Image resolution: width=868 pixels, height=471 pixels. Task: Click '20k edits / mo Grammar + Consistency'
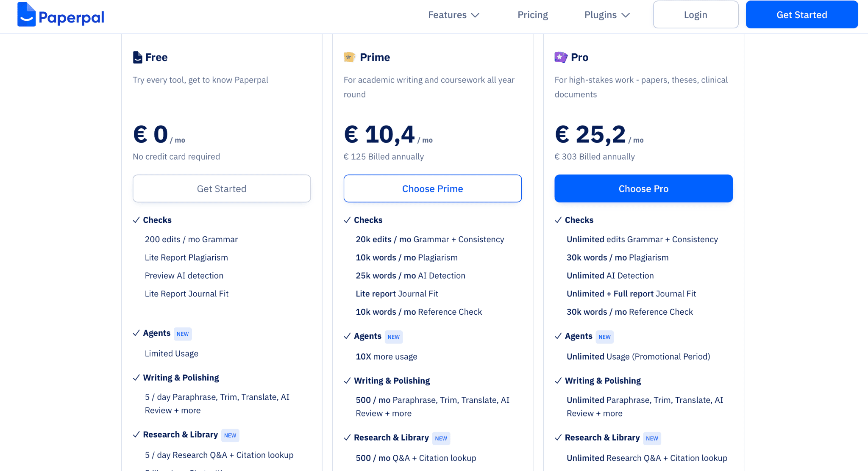430,239
